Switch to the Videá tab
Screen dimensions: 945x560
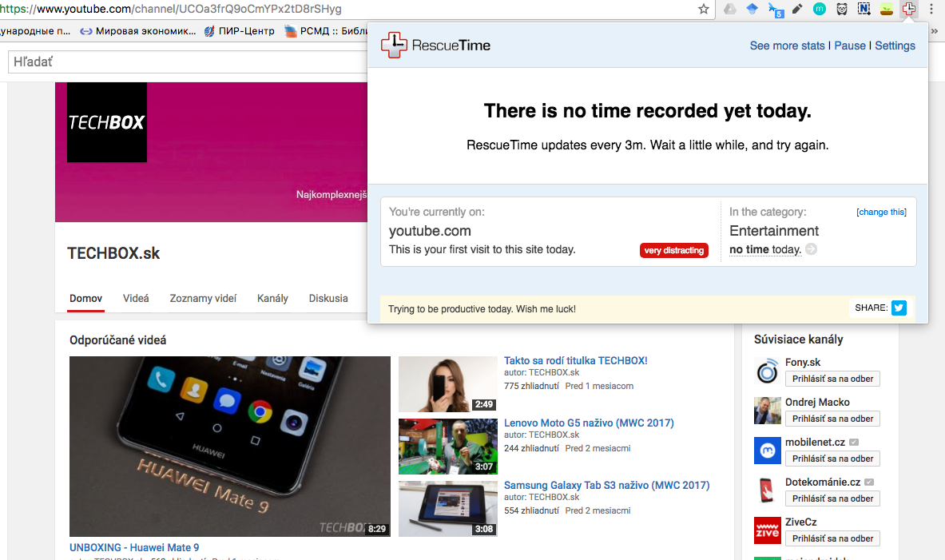point(137,299)
